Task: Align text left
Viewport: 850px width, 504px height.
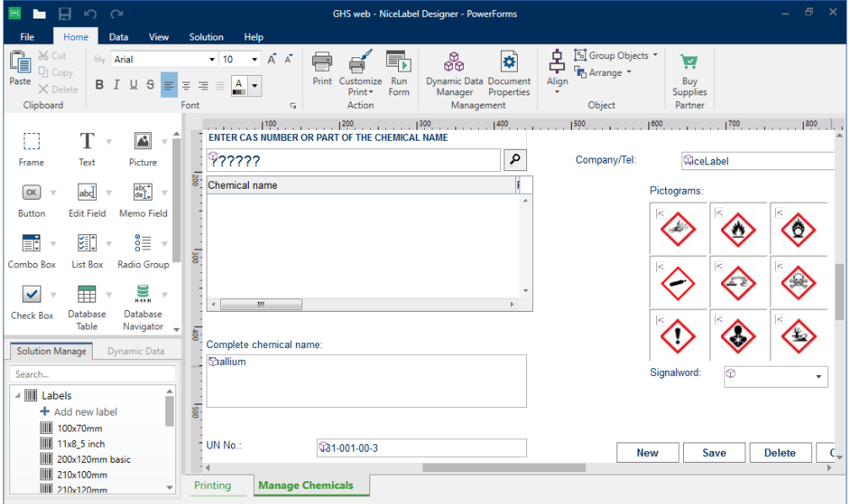Action: [169, 86]
